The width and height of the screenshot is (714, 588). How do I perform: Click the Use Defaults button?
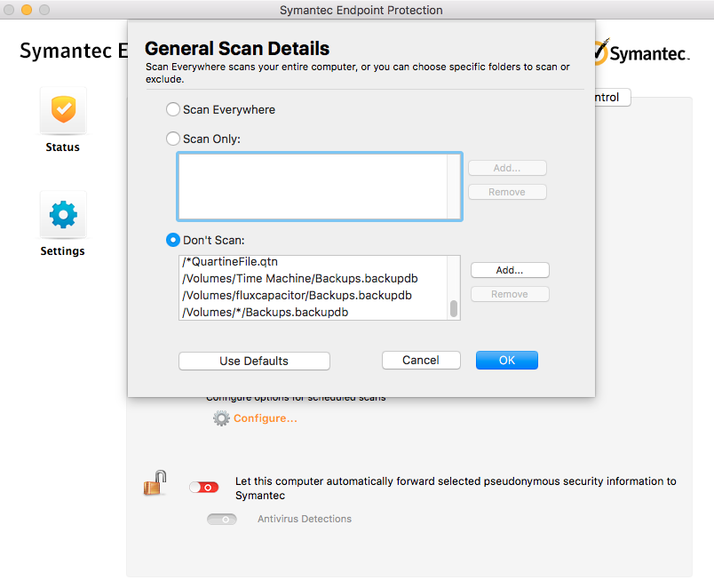[254, 361]
